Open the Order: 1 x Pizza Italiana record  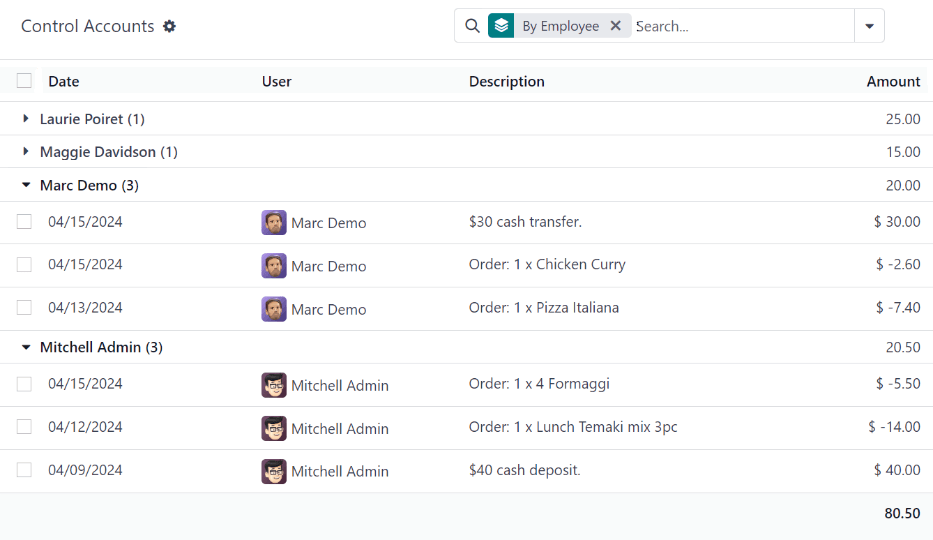(543, 308)
